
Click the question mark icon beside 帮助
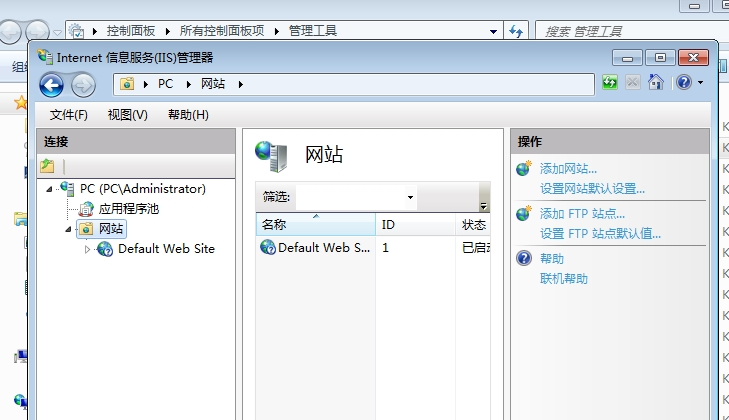coord(524,258)
